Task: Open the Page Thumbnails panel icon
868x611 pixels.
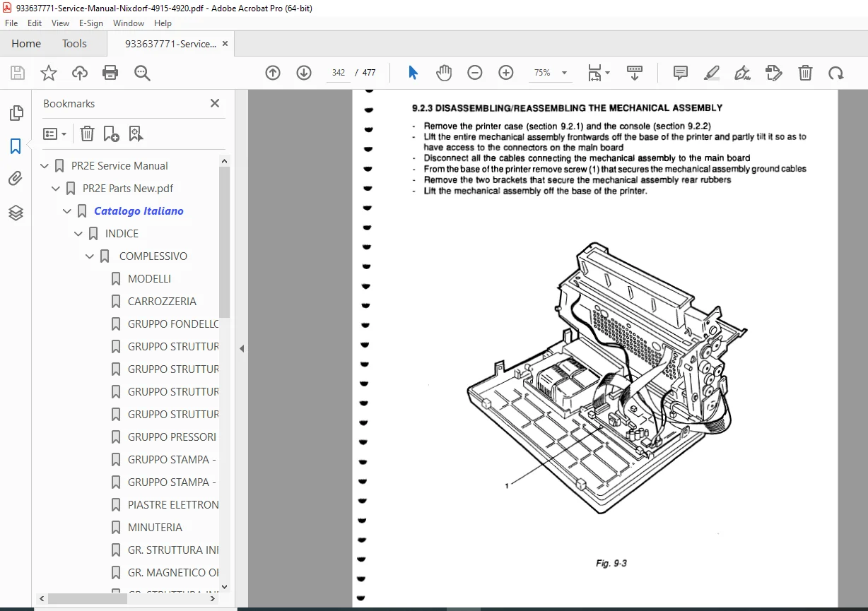Action: [16, 113]
